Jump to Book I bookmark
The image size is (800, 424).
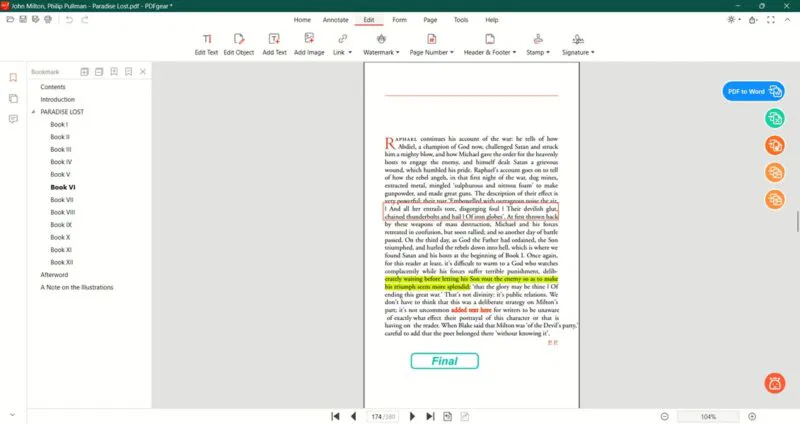point(59,124)
